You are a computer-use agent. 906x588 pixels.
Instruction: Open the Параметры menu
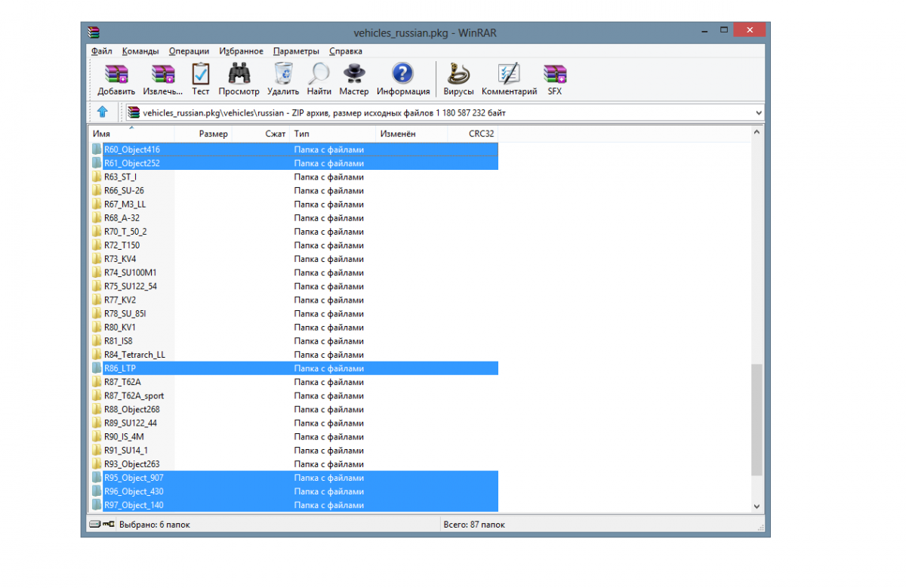pyautogui.click(x=296, y=51)
